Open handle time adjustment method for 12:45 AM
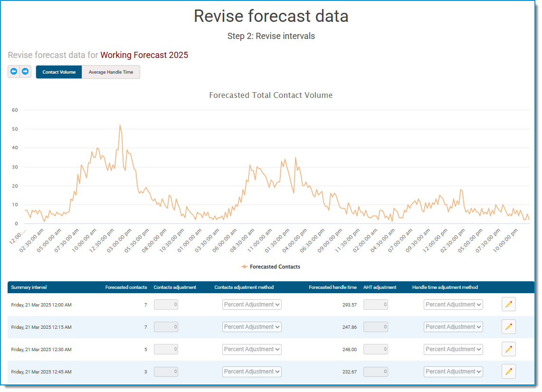The image size is (542, 392). (453, 372)
